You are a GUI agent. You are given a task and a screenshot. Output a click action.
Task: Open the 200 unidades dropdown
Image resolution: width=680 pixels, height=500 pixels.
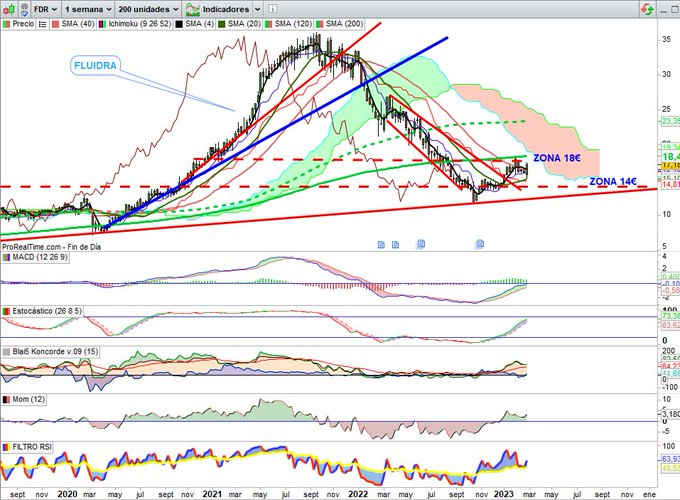pyautogui.click(x=149, y=9)
